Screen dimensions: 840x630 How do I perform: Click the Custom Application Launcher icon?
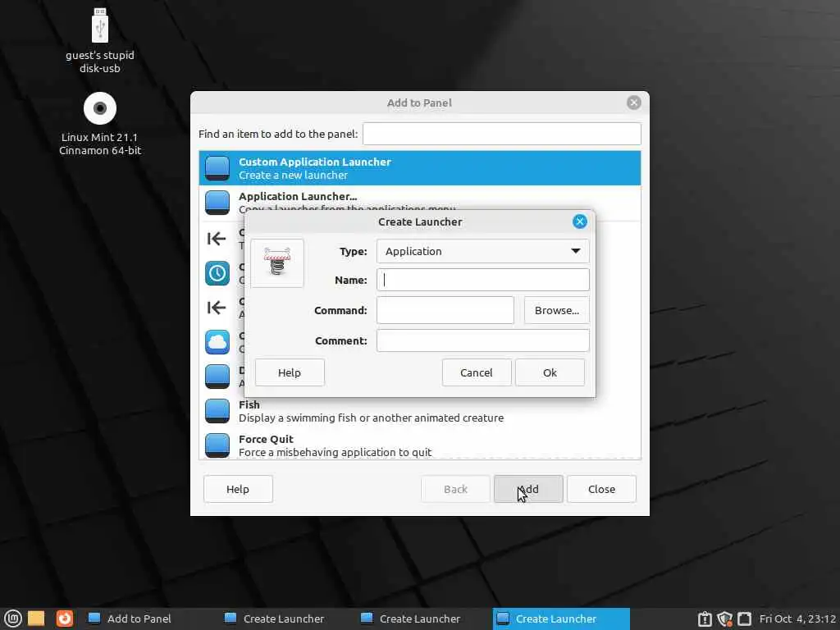coord(217,168)
